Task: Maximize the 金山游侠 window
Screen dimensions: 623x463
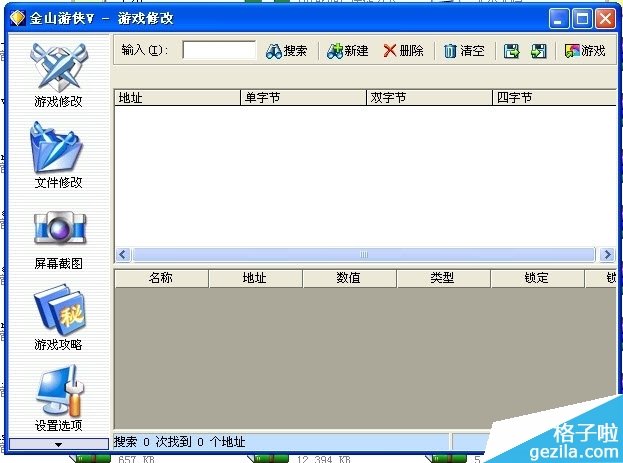Action: 582,18
